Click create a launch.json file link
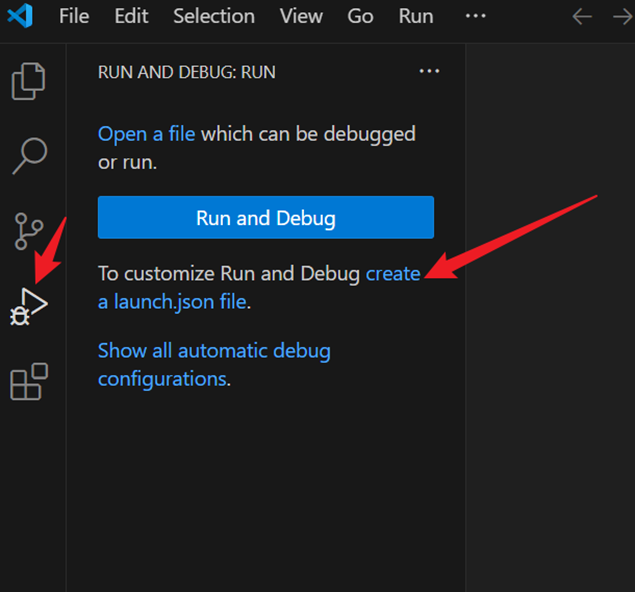This screenshot has height=592, width=635. click(259, 287)
